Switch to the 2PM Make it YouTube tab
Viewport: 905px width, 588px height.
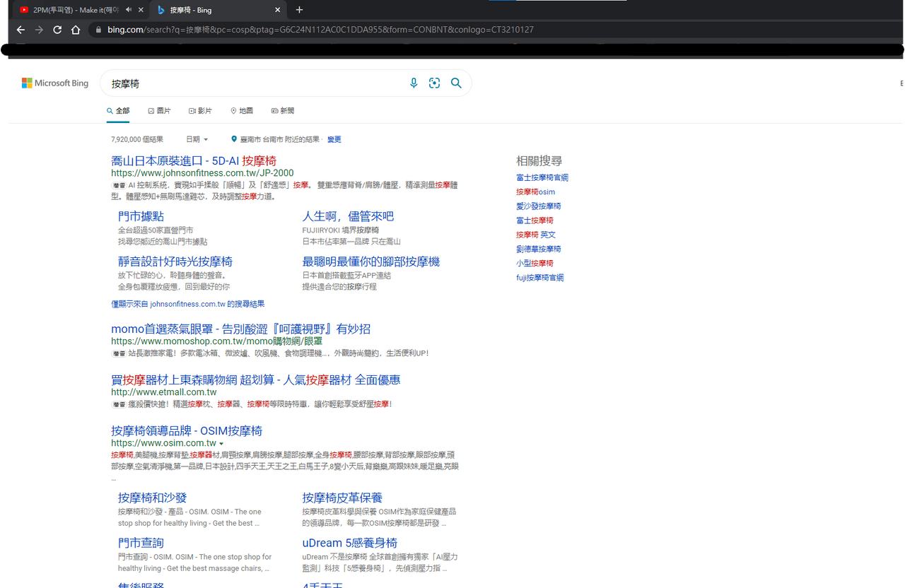click(x=76, y=10)
